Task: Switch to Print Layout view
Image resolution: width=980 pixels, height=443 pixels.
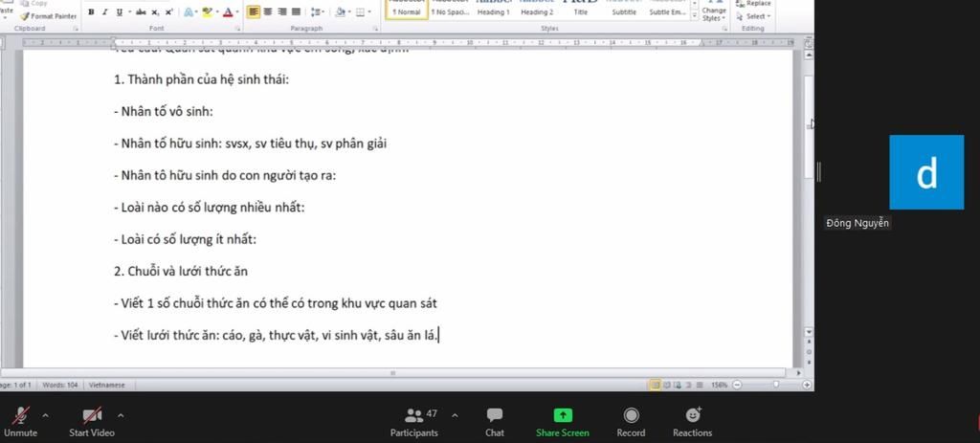Action: point(655,385)
